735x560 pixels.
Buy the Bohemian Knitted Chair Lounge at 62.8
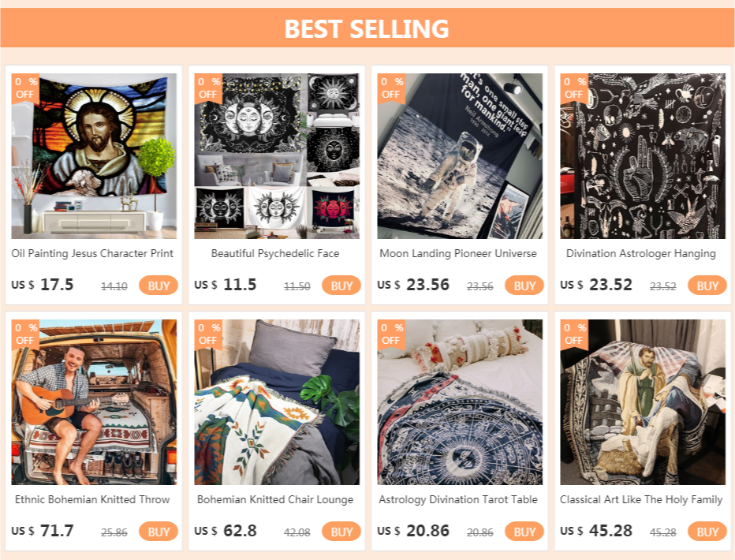point(341,532)
